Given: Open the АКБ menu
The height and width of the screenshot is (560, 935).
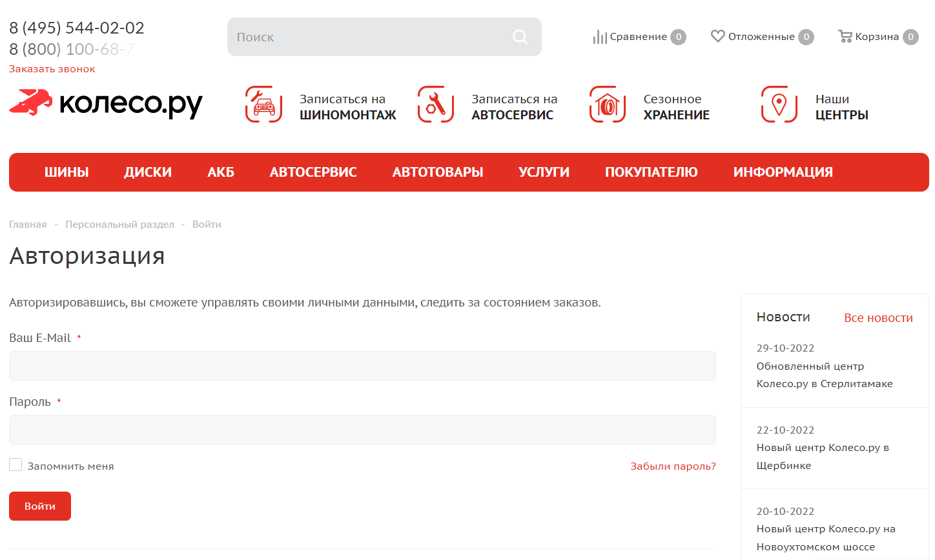Looking at the screenshot, I should [221, 172].
